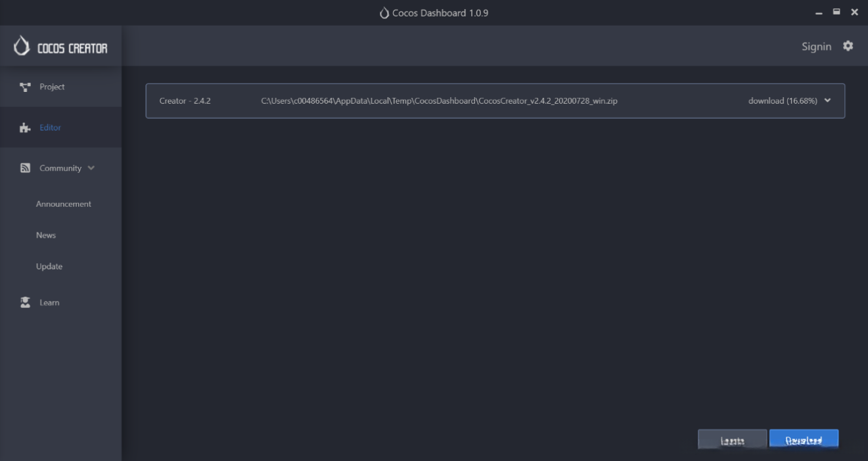The image size is (868, 461).
Task: Click the gray Locate button
Action: coord(732,440)
